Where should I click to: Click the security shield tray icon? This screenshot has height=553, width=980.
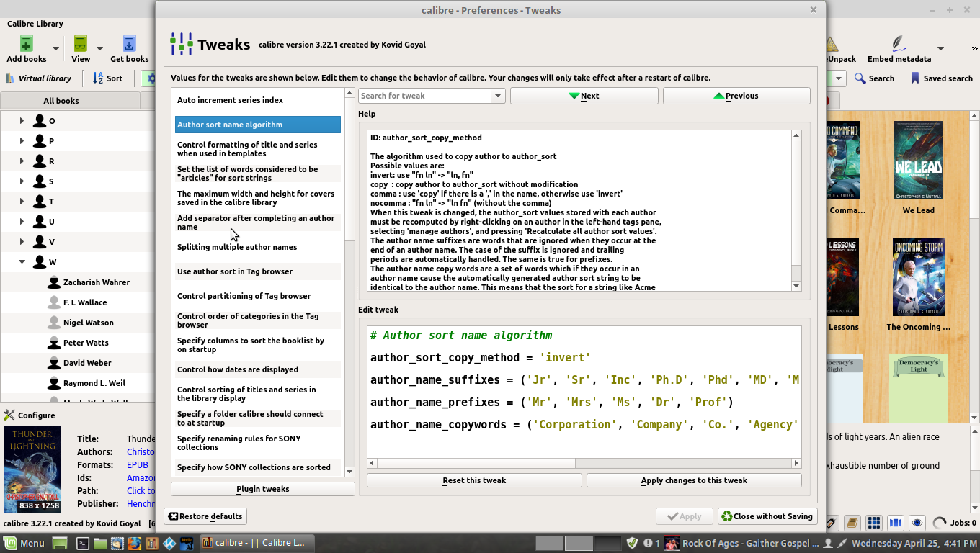[632, 543]
